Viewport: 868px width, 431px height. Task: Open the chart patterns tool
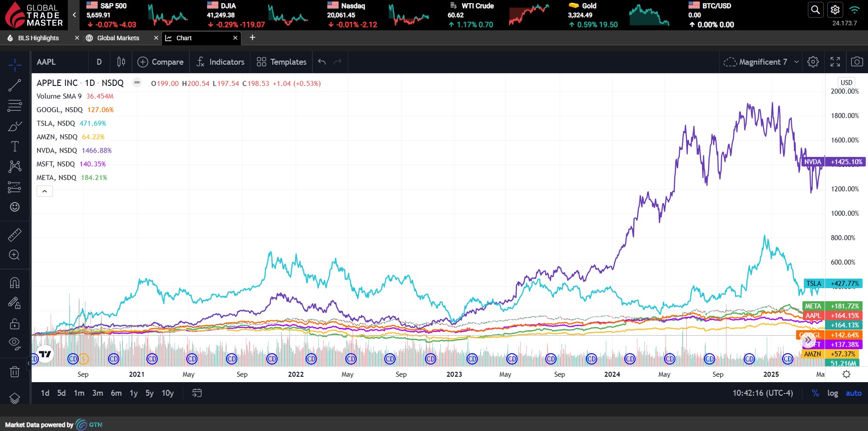click(14, 166)
